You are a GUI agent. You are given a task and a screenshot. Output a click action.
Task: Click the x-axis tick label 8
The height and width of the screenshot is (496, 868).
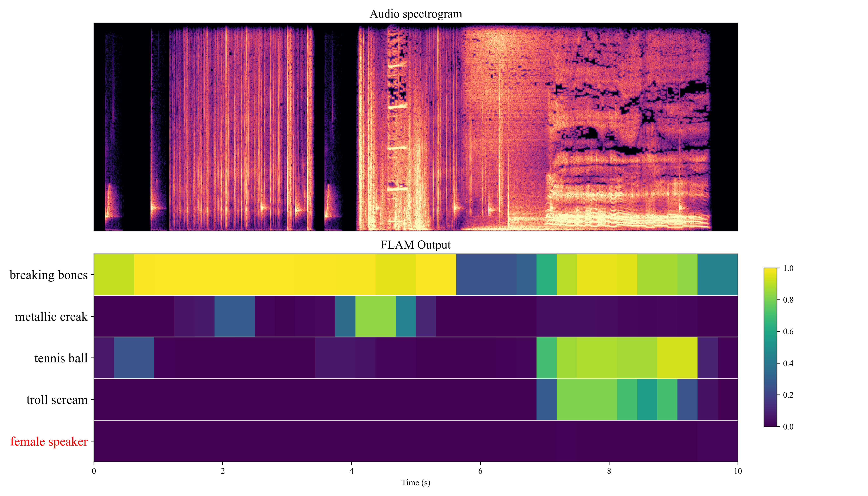click(609, 471)
